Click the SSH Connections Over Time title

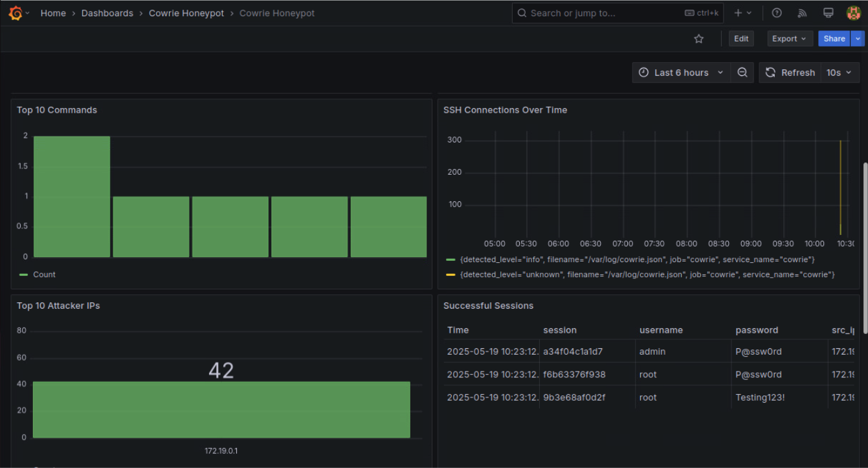(505, 110)
